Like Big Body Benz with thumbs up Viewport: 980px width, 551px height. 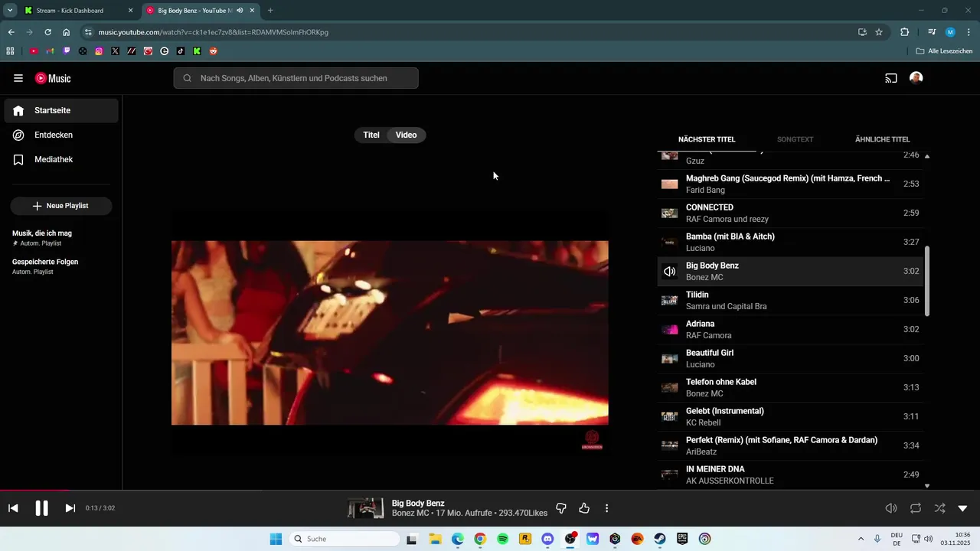click(x=584, y=508)
